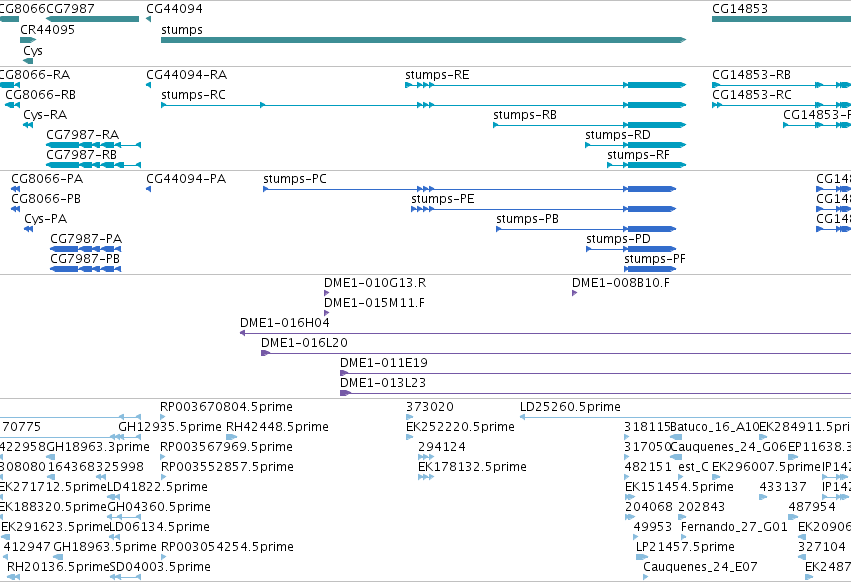Click the CG44094 gene label

[x=174, y=9]
